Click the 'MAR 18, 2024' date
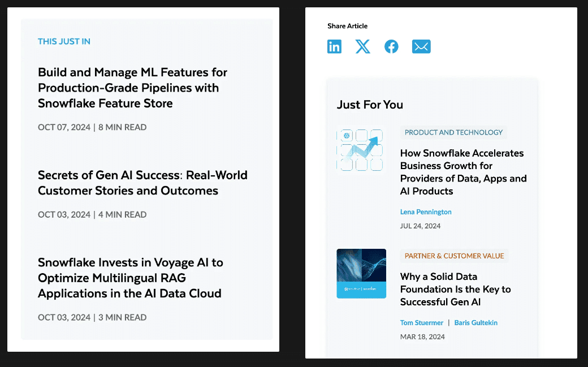The image size is (588, 367). 422,337
